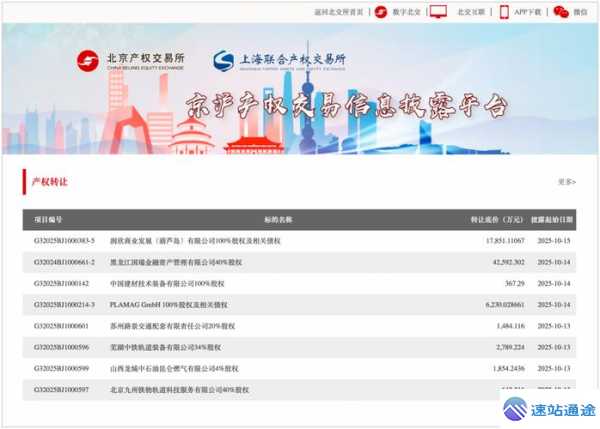Click project number G32025BJ1000597
This screenshot has height=429, width=600.
click(x=61, y=390)
